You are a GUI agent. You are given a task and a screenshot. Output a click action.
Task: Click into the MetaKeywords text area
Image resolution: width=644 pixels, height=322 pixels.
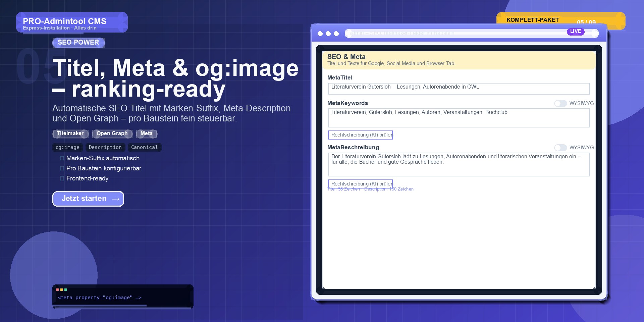pyautogui.click(x=459, y=118)
